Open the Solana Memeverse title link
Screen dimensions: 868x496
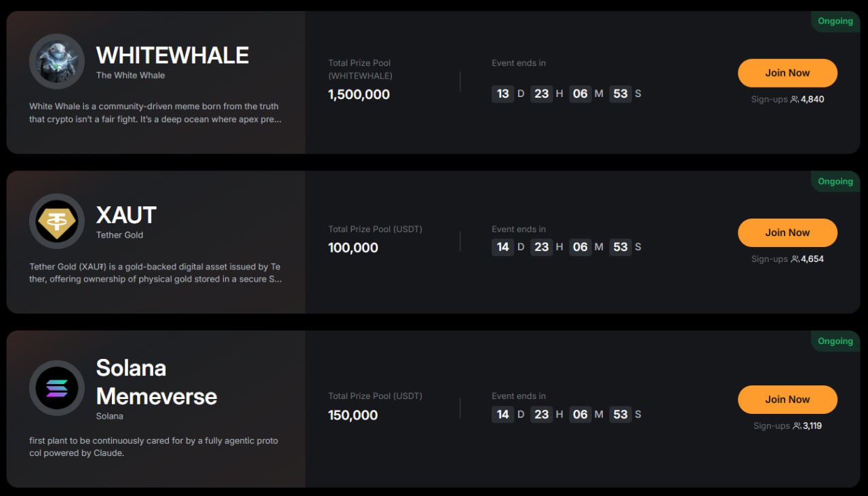point(156,382)
